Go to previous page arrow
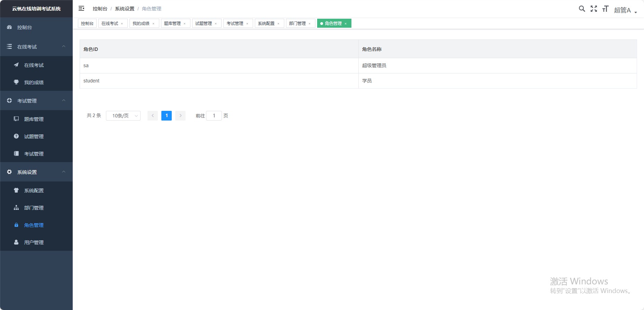 pyautogui.click(x=153, y=116)
